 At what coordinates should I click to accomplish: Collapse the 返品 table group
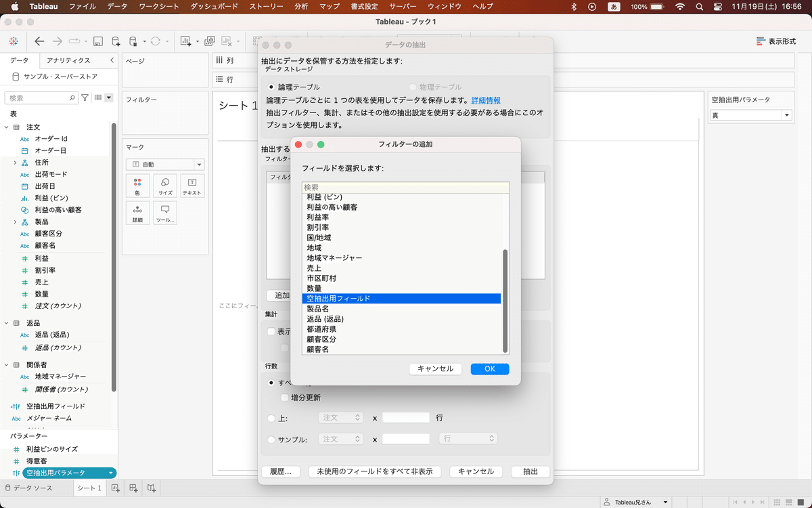click(6, 323)
